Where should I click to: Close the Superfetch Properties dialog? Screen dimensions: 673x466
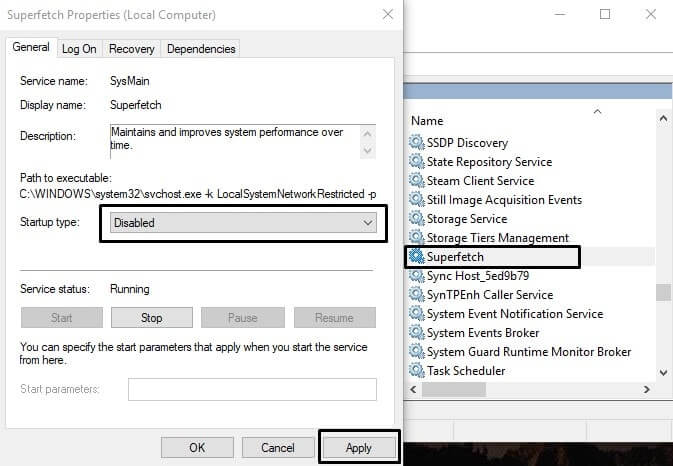(x=388, y=15)
